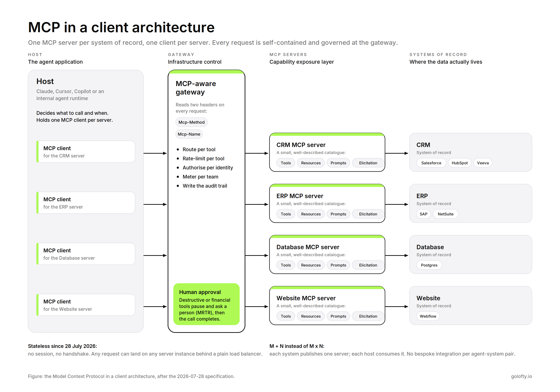Click 'Capability exposure layer' subtitle
The width and height of the screenshot is (560, 392).
pos(302,62)
